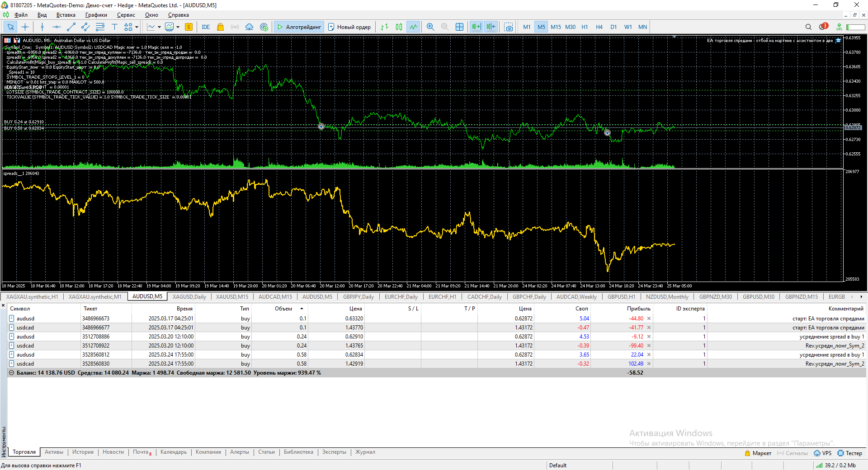Screen dimensions: 868x470
Task: Toggle chart auto-scroll to latest bar
Action: tap(476, 27)
